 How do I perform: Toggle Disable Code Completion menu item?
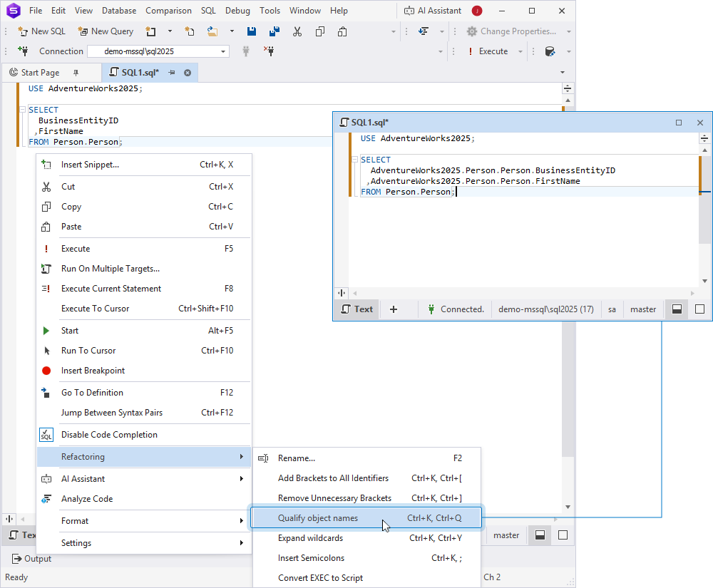click(x=144, y=435)
